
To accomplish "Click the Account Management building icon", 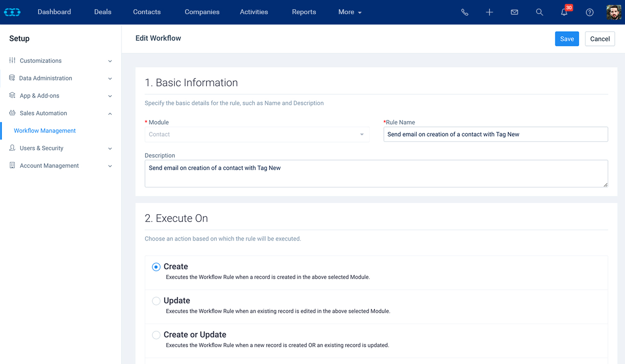I will coord(12,166).
